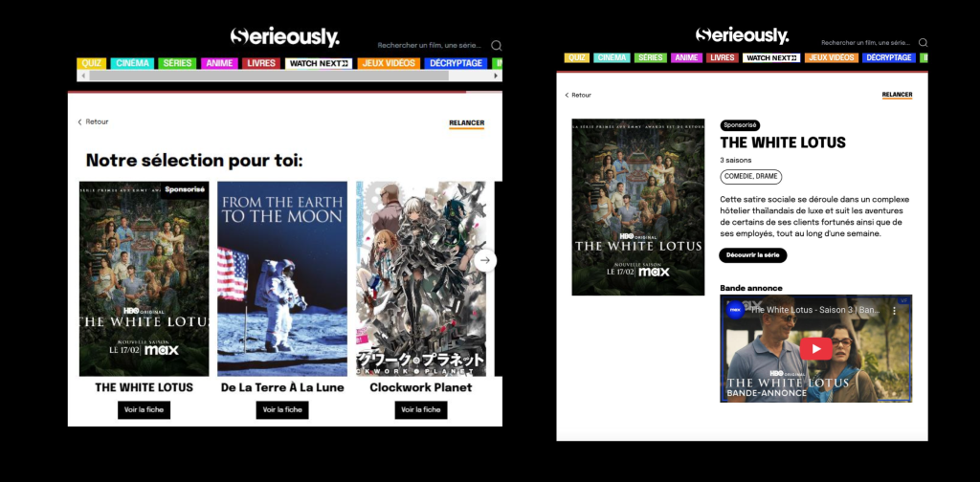Click Voir la fiche under The White Lotus
980x482 pixels.
[x=144, y=409]
